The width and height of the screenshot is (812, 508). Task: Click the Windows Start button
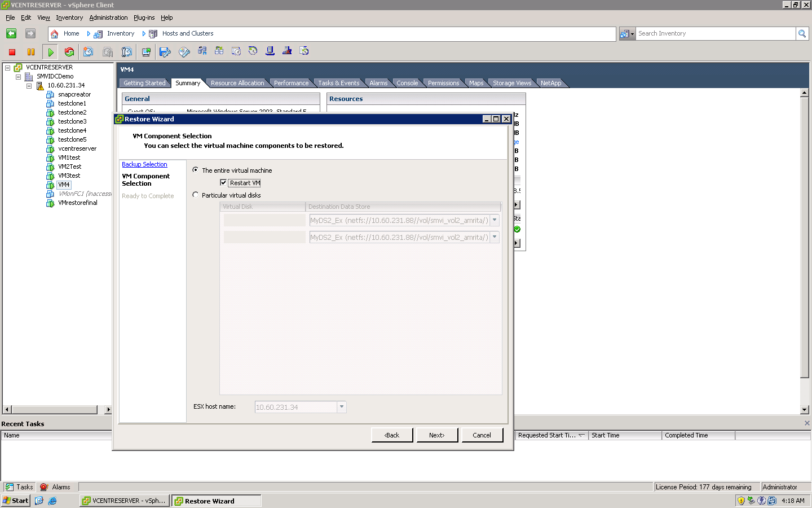[x=15, y=501]
